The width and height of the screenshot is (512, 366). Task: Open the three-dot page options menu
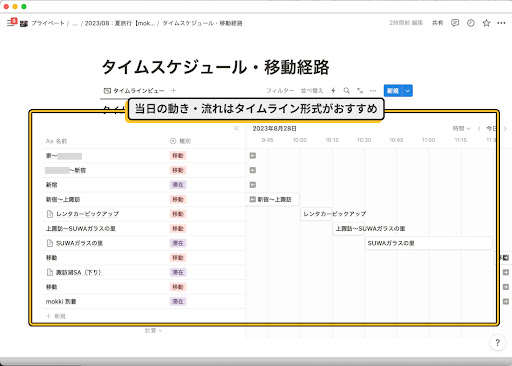[x=501, y=23]
